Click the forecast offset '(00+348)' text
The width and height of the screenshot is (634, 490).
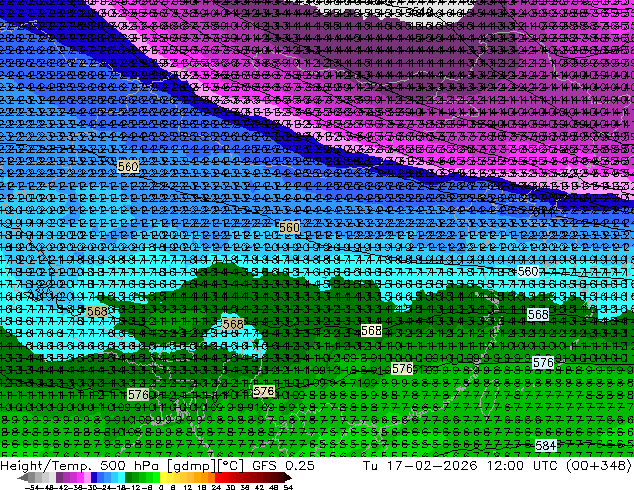click(599, 466)
